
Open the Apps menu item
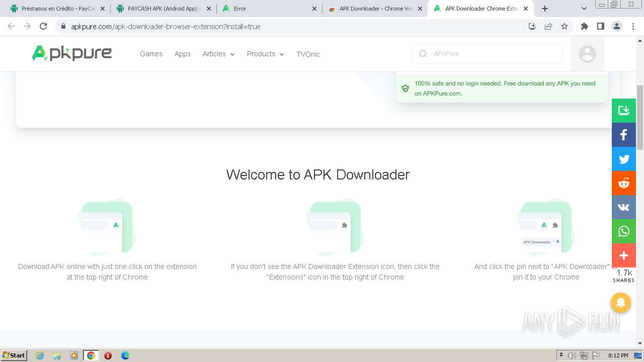[x=183, y=54]
